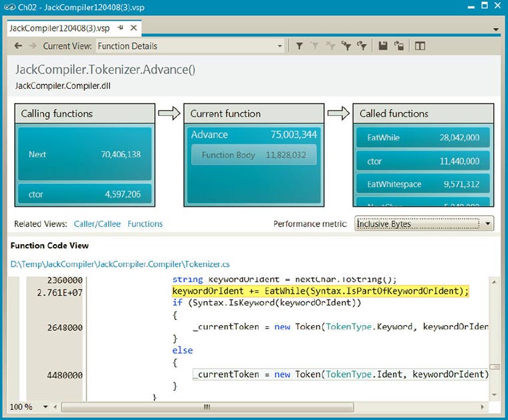Click the navigate back arrow
508x420 pixels.
click(18, 46)
